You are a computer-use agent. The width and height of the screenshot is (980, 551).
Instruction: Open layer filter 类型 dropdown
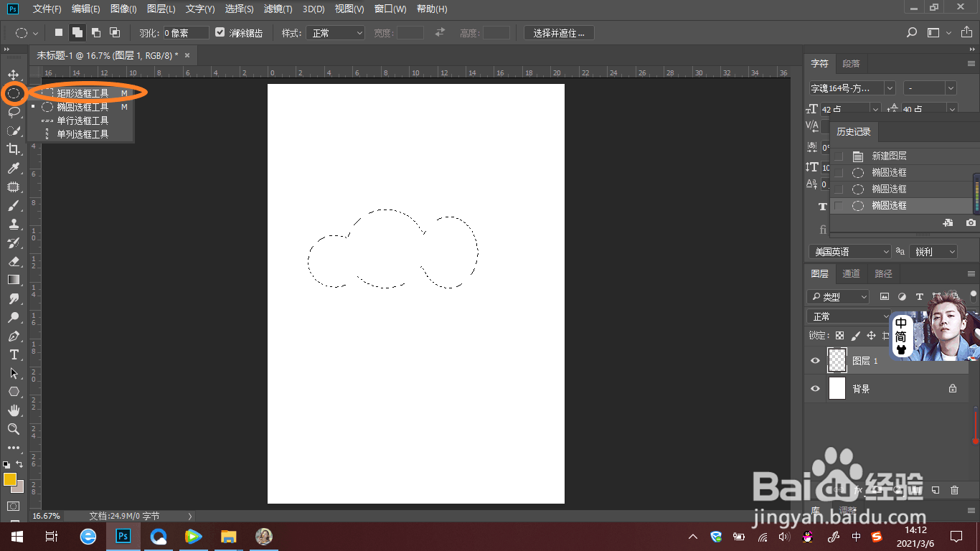point(837,296)
